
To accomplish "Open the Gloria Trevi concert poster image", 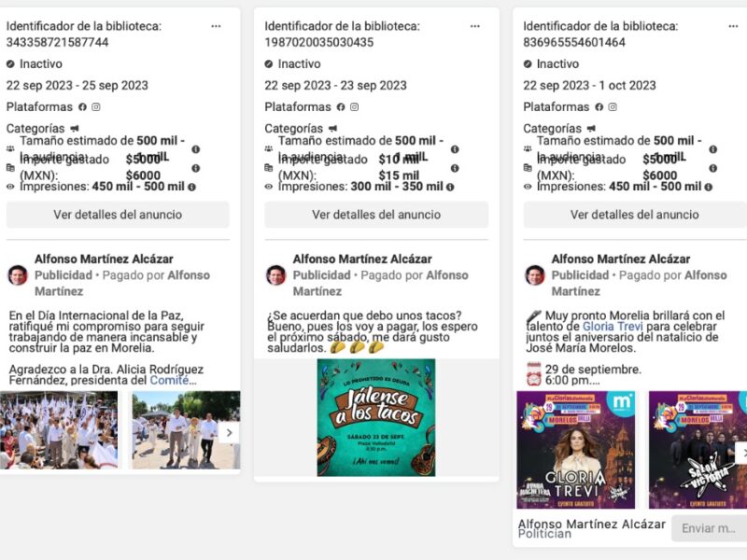I will [576, 450].
